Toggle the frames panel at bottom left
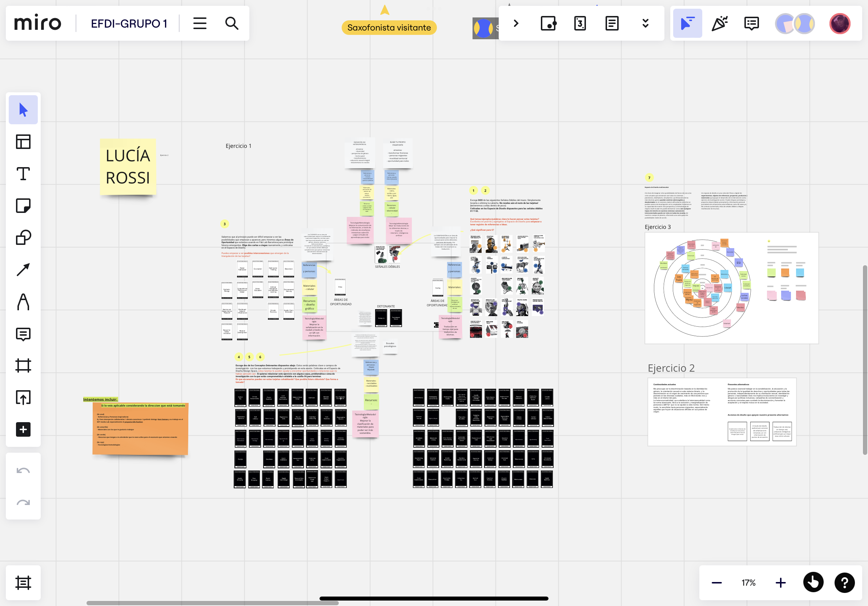This screenshot has height=606, width=868. pos(23,582)
